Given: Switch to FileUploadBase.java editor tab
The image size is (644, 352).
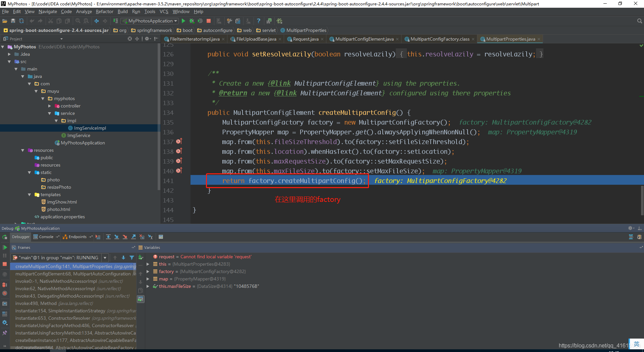Looking at the screenshot, I should [x=256, y=39].
